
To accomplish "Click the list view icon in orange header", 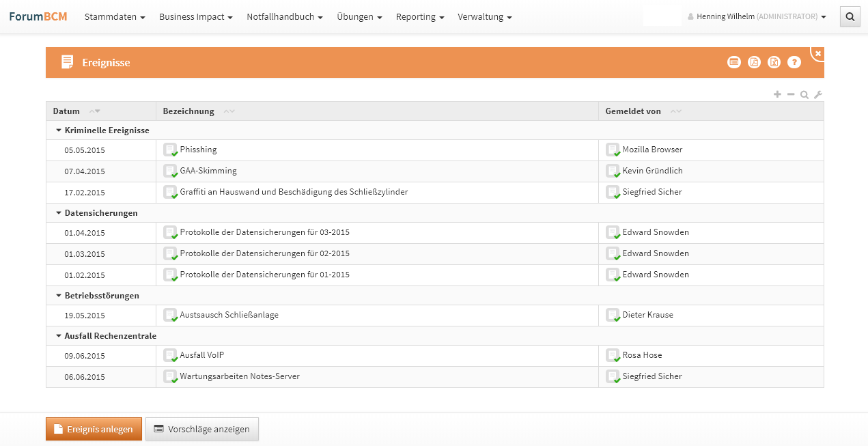I will pyautogui.click(x=734, y=62).
